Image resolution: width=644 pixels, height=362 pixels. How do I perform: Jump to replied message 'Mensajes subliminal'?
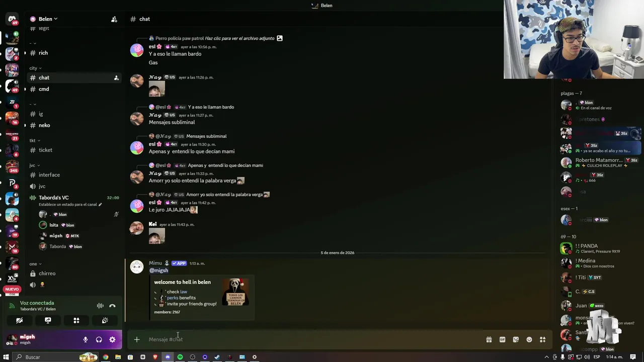pyautogui.click(x=206, y=136)
